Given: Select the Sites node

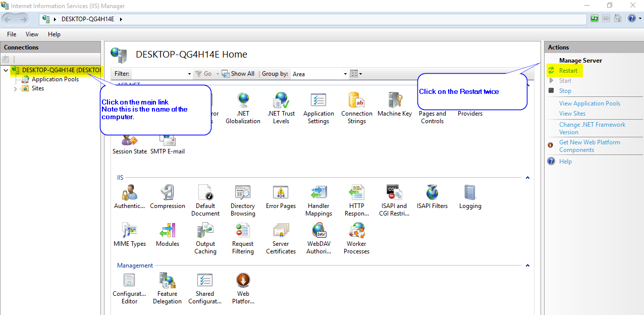Looking at the screenshot, I should (x=38, y=88).
